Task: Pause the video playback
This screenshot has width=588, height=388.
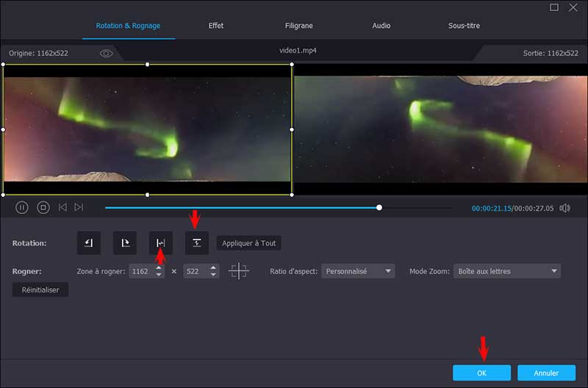Action: click(22, 208)
